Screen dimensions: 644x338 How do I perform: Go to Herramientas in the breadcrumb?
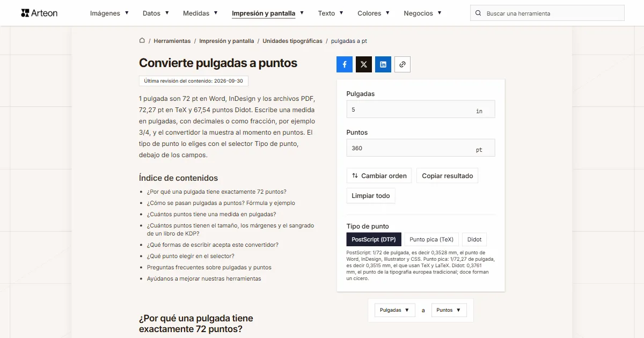pos(172,41)
